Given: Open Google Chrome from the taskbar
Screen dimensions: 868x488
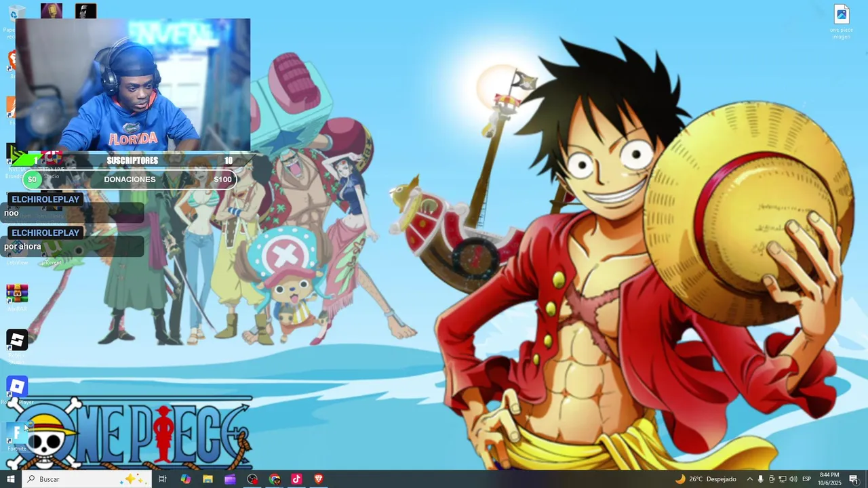Looking at the screenshot, I should click(x=275, y=479).
